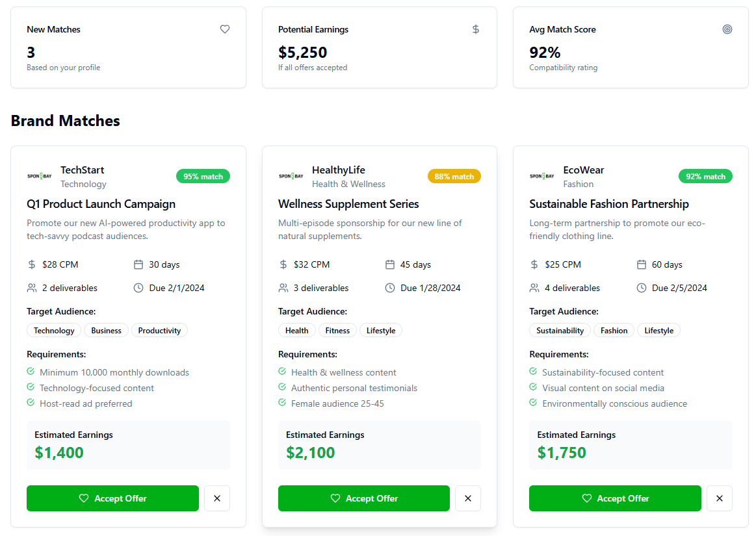This screenshot has width=756, height=536.
Task: Select the Technology audience tag
Action: tap(53, 330)
